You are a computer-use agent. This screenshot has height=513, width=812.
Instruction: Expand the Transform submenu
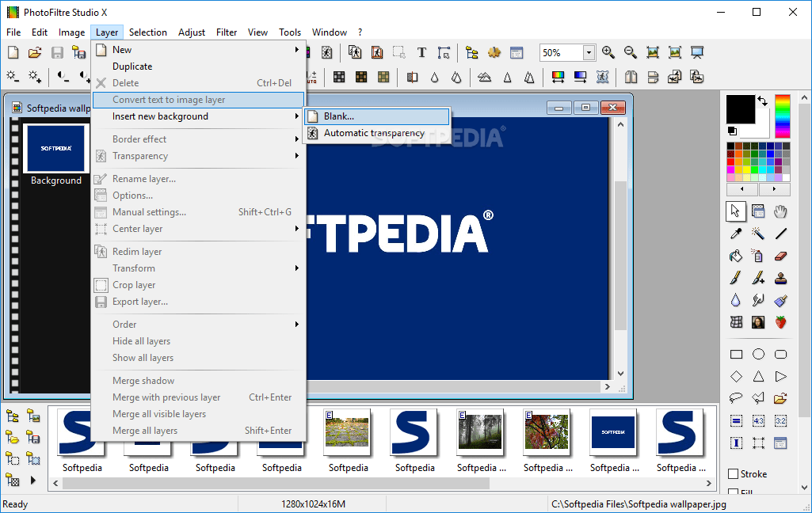pos(133,268)
